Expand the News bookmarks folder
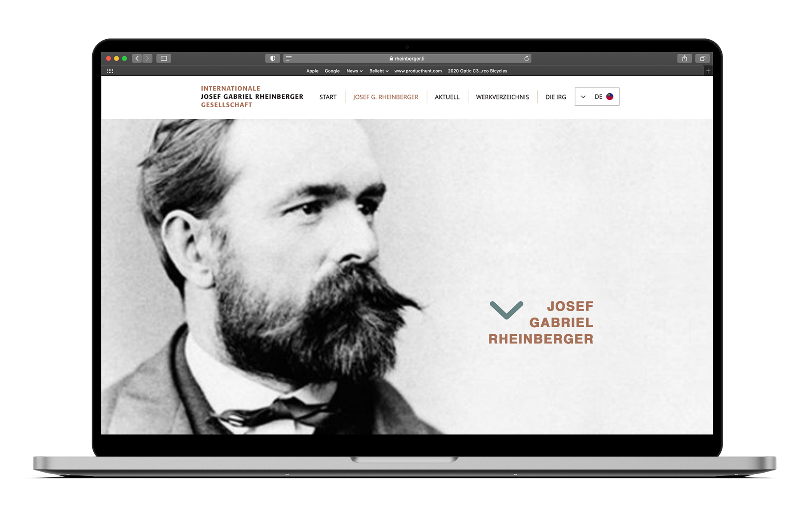812x526 pixels. (x=354, y=71)
